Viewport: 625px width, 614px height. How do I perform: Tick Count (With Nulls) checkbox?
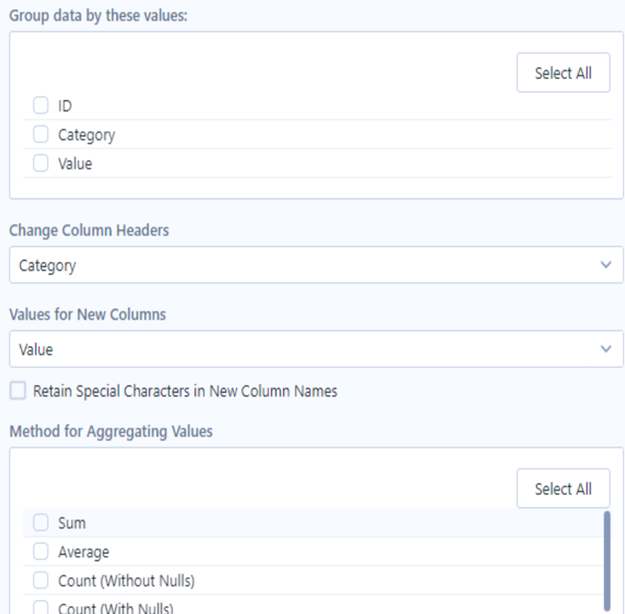(41, 608)
